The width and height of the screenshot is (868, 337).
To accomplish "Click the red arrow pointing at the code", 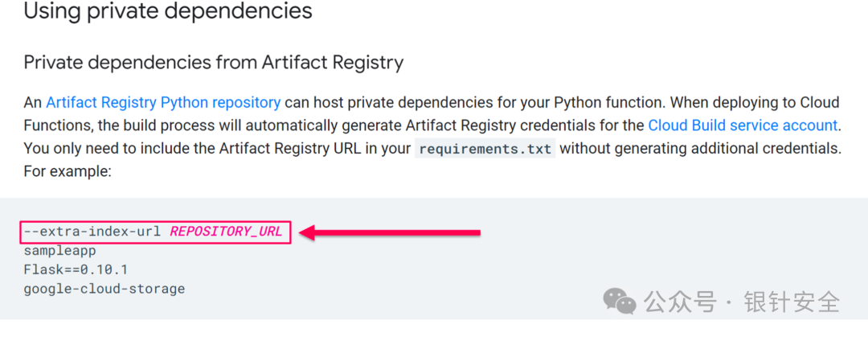I will (390, 233).
